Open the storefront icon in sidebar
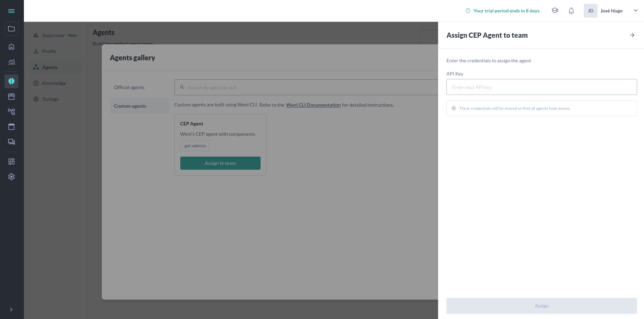This screenshot has width=644, height=319. click(11, 97)
